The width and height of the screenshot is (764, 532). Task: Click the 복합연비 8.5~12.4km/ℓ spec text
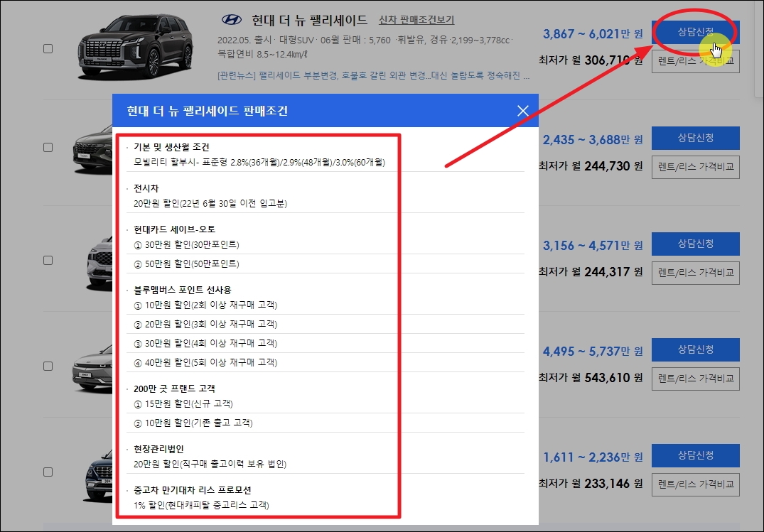(262, 54)
